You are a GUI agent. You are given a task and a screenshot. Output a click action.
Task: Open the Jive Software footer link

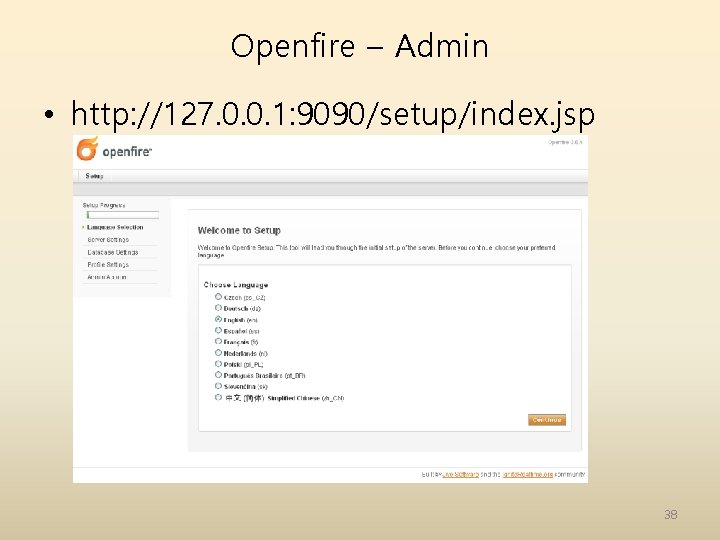[x=461, y=474]
